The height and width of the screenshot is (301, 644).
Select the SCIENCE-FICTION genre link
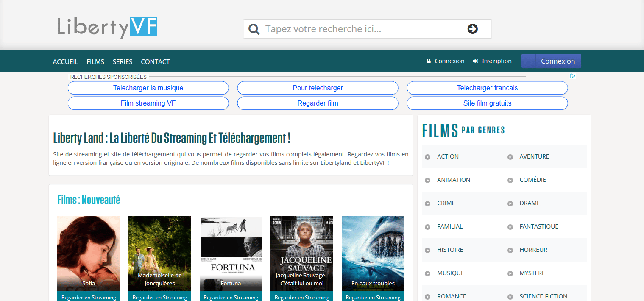[x=543, y=296]
